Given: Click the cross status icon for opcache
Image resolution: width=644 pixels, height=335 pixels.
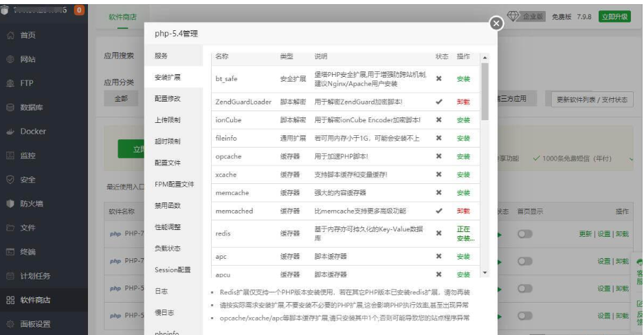Looking at the screenshot, I should tap(438, 157).
